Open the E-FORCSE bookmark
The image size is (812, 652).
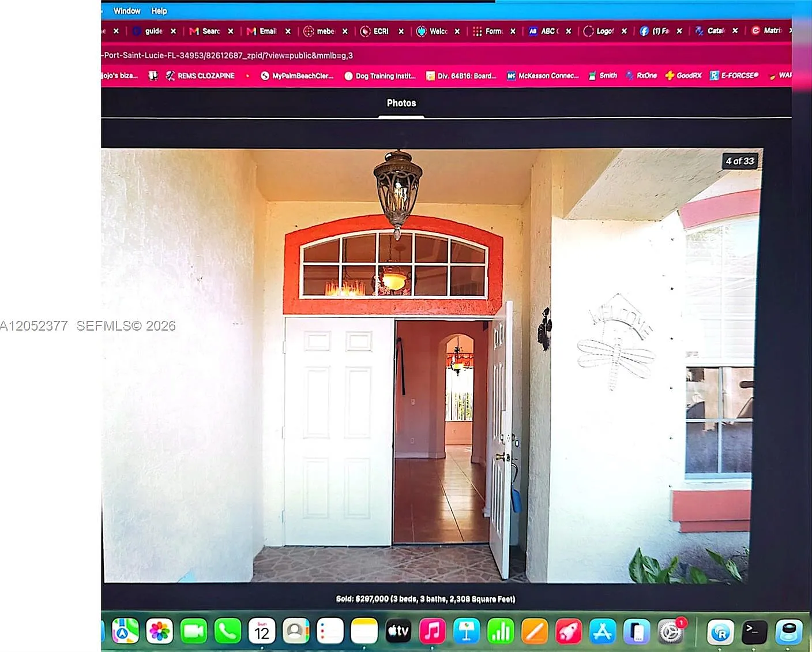(734, 76)
